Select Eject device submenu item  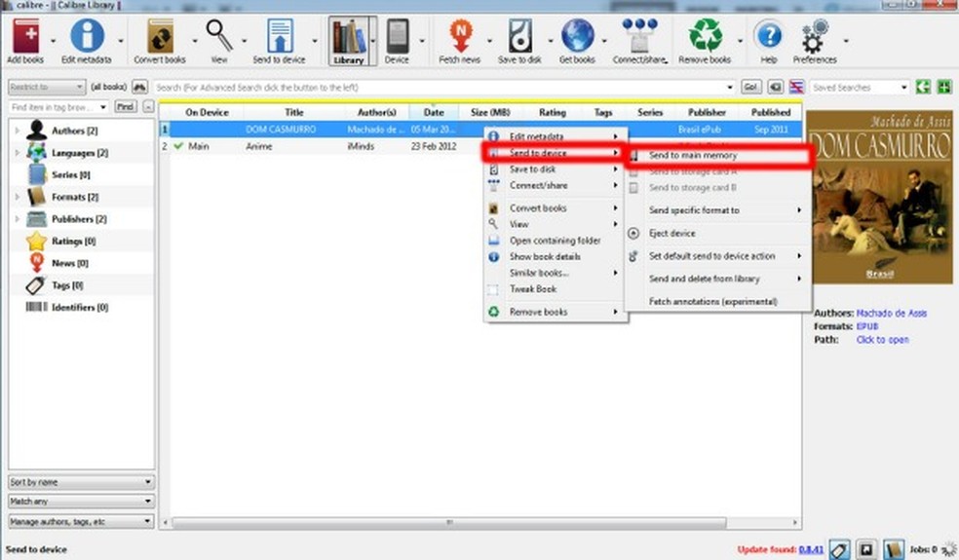pyautogui.click(x=717, y=233)
